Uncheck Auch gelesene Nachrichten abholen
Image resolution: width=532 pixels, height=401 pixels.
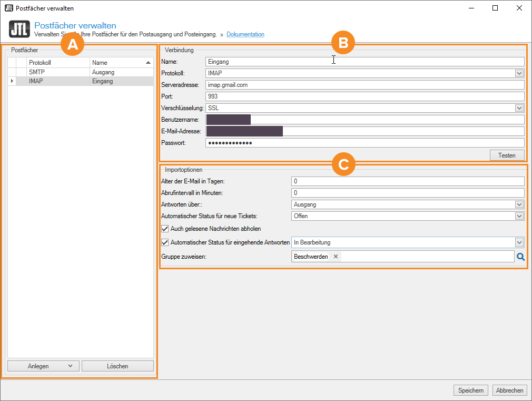coord(165,229)
